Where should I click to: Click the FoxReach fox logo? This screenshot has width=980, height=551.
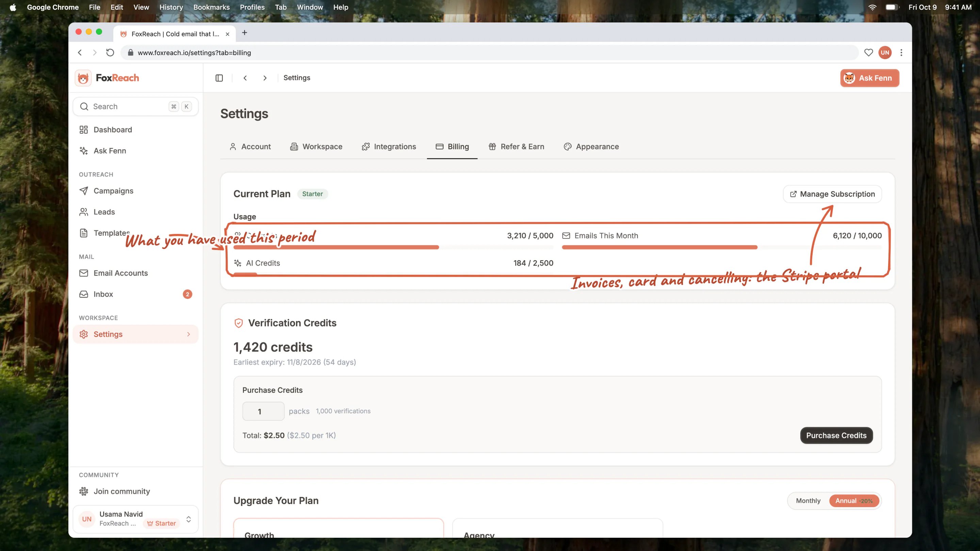83,78
